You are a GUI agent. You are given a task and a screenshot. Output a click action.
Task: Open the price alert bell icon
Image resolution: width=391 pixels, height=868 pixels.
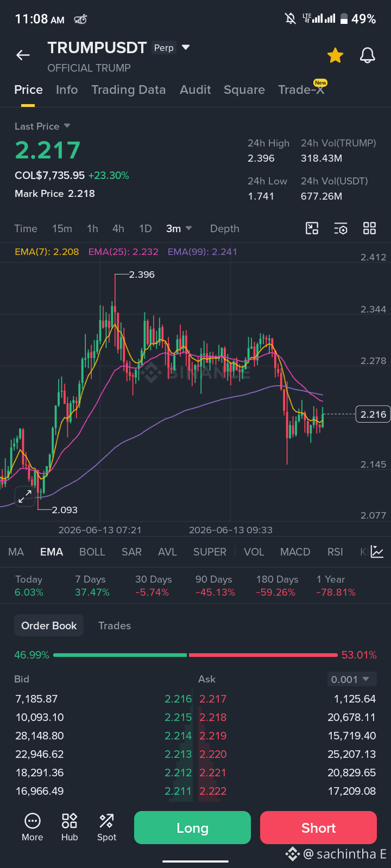tap(368, 55)
